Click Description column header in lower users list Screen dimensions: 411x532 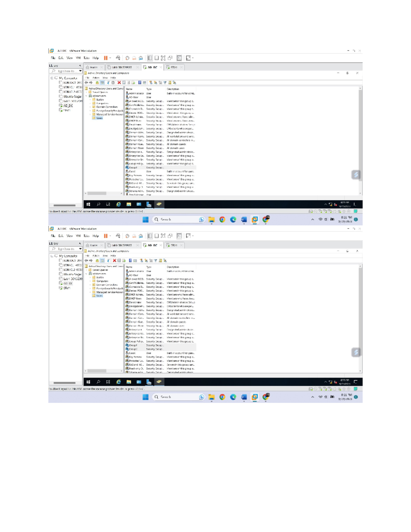tap(173, 267)
